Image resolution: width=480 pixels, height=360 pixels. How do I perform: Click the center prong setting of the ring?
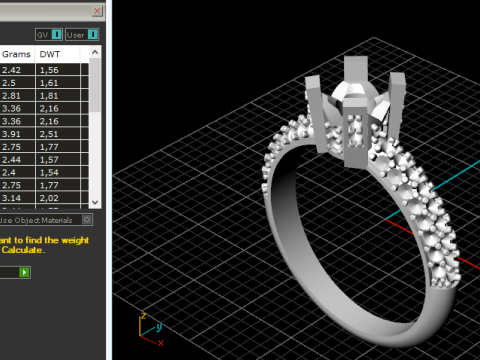pyautogui.click(x=355, y=112)
